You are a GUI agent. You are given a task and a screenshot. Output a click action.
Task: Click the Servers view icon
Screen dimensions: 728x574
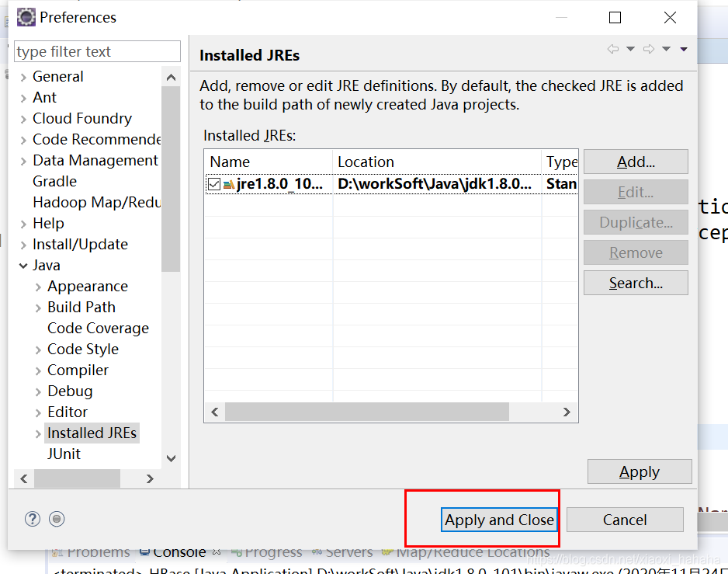(x=316, y=552)
